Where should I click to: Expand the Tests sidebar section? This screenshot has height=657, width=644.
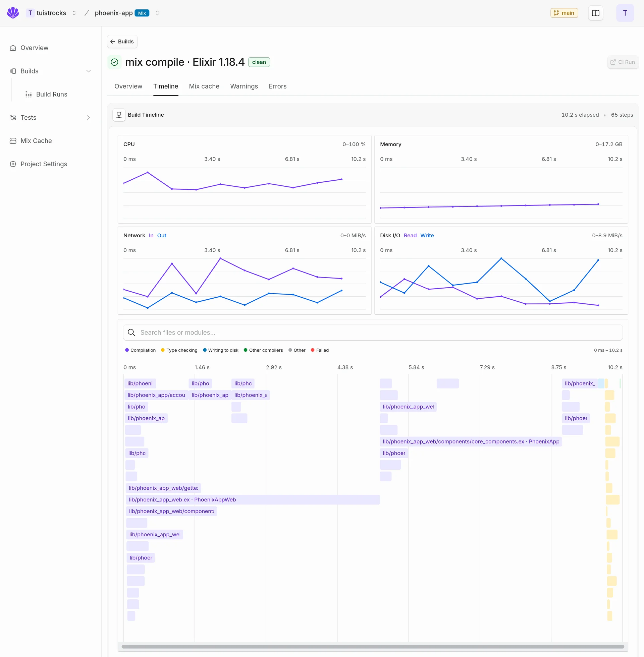[x=88, y=118]
